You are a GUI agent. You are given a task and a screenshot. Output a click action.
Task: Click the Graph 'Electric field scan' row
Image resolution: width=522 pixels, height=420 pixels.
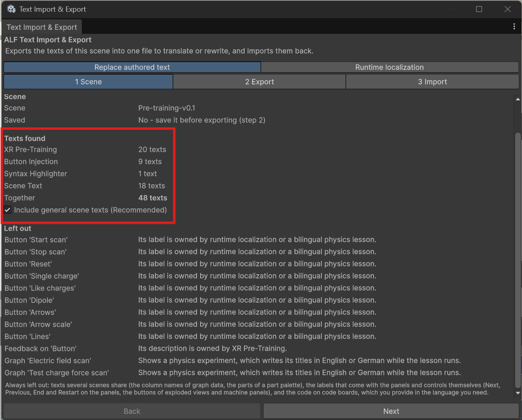[233, 361]
